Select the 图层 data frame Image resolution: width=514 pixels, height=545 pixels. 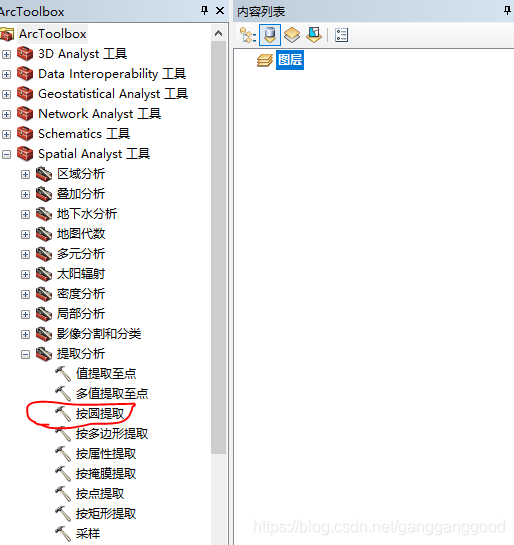tap(290, 60)
